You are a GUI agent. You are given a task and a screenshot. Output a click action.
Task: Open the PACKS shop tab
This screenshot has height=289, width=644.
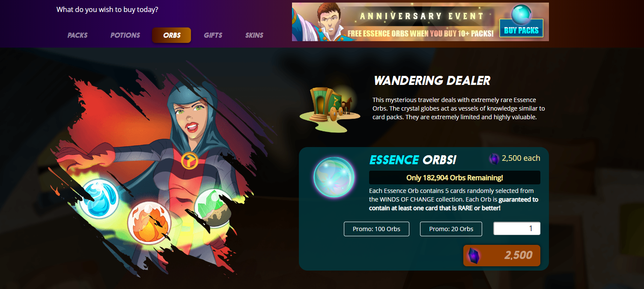[78, 35]
